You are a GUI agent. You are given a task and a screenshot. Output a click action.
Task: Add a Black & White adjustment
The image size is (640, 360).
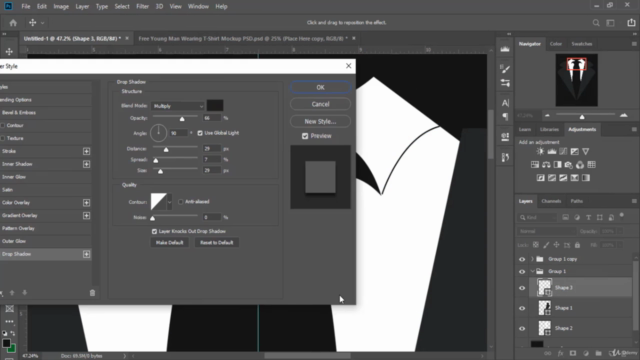[558, 165]
